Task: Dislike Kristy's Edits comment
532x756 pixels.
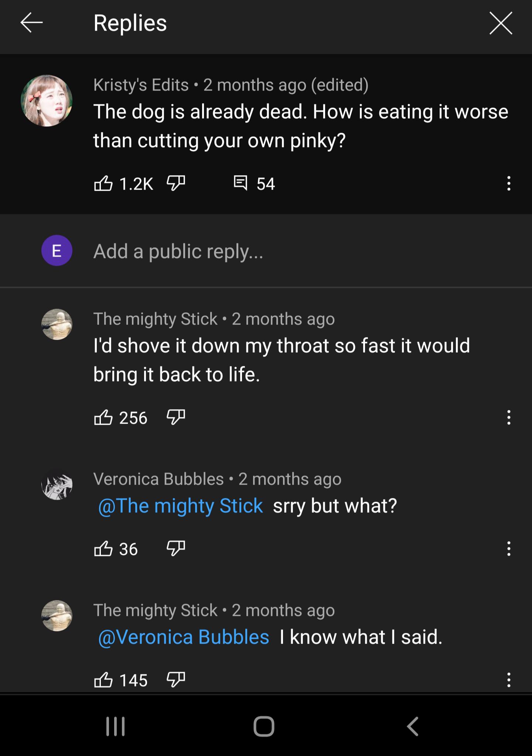Action: coord(176,183)
